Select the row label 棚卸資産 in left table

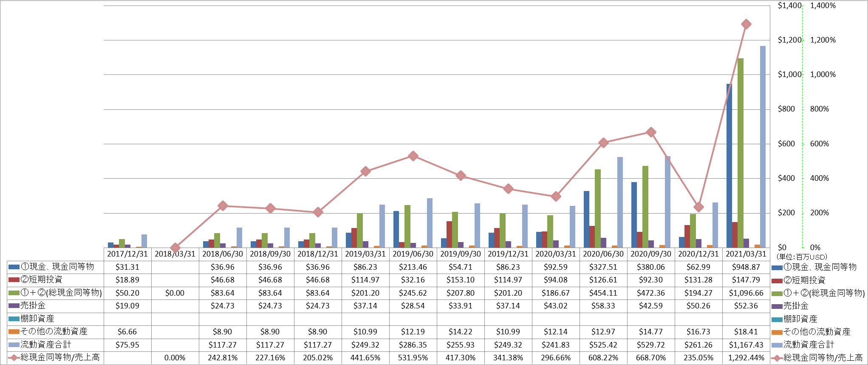click(37, 319)
